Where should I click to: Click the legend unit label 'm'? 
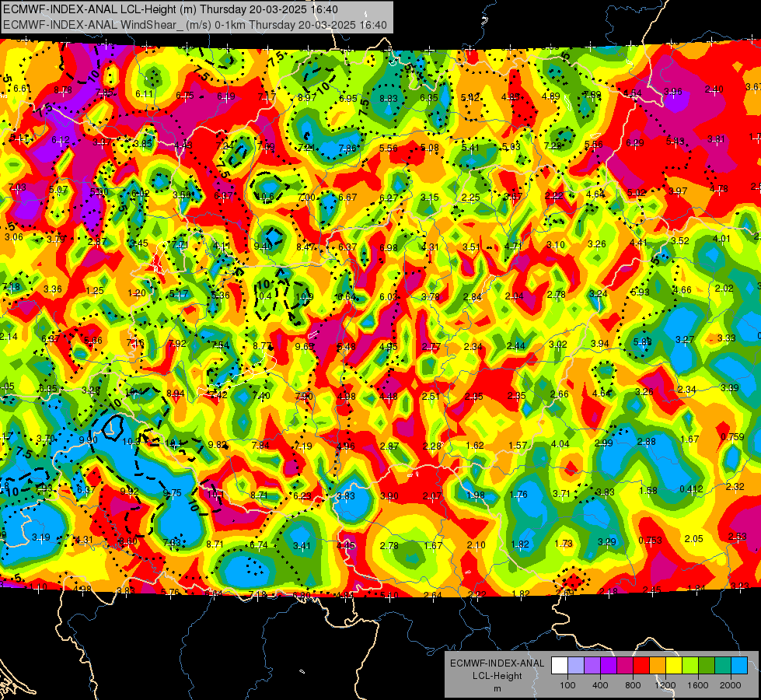[x=497, y=688]
